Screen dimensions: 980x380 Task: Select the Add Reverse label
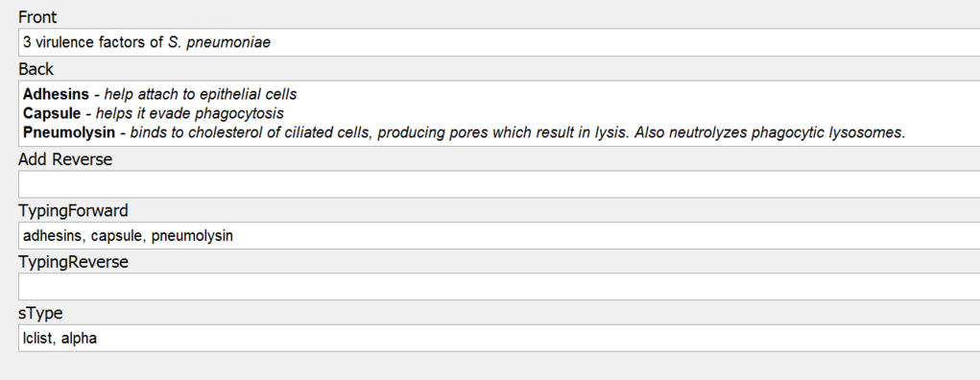point(65,159)
